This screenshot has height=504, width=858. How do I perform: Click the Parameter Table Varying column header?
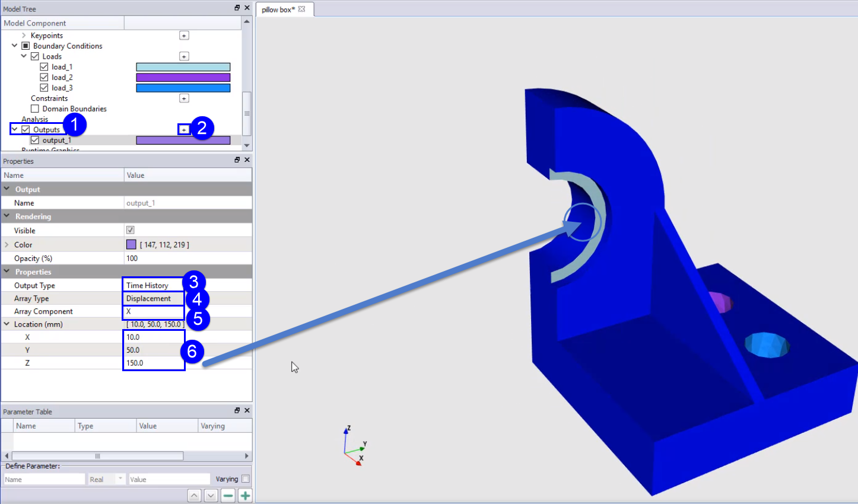[x=224, y=426]
